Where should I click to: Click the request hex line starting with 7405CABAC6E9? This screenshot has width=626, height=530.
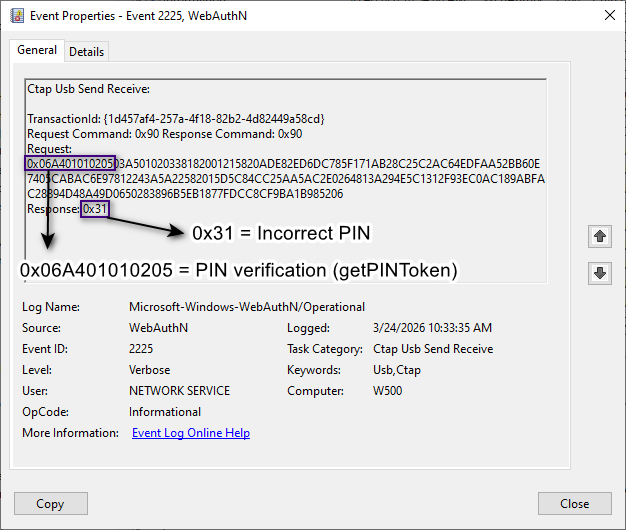pyautogui.click(x=286, y=178)
